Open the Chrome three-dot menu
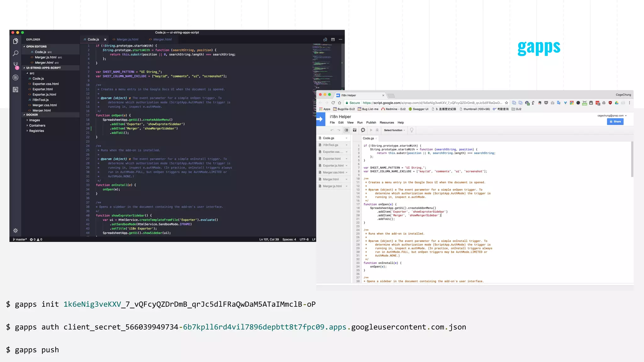Viewport: 644px width, 362px height. (x=629, y=103)
